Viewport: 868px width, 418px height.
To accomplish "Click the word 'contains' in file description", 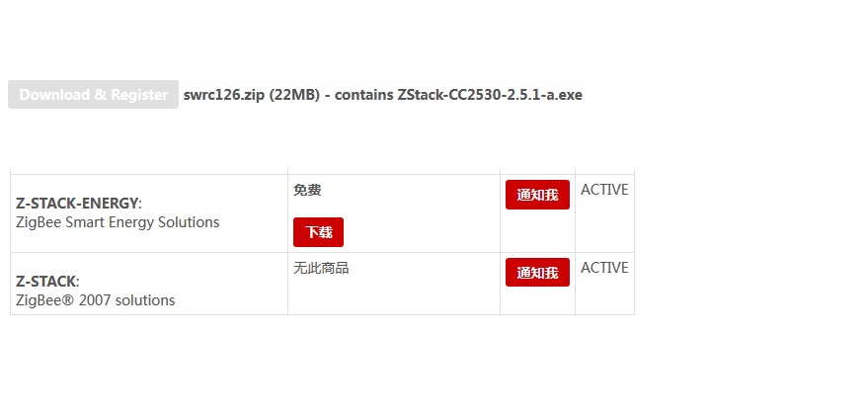I will [364, 95].
